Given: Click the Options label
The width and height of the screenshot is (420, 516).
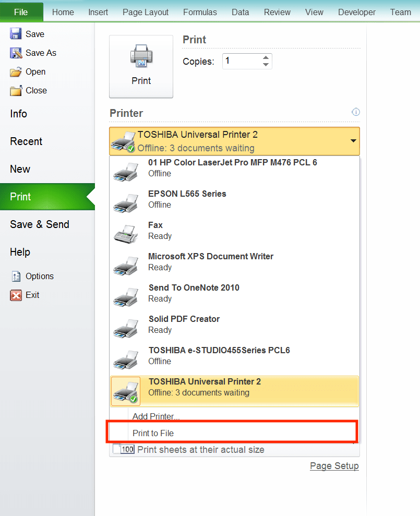Looking at the screenshot, I should click(x=40, y=276).
